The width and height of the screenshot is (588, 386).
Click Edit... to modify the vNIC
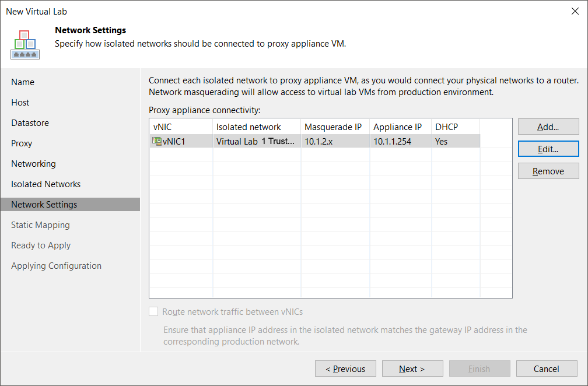pos(548,149)
